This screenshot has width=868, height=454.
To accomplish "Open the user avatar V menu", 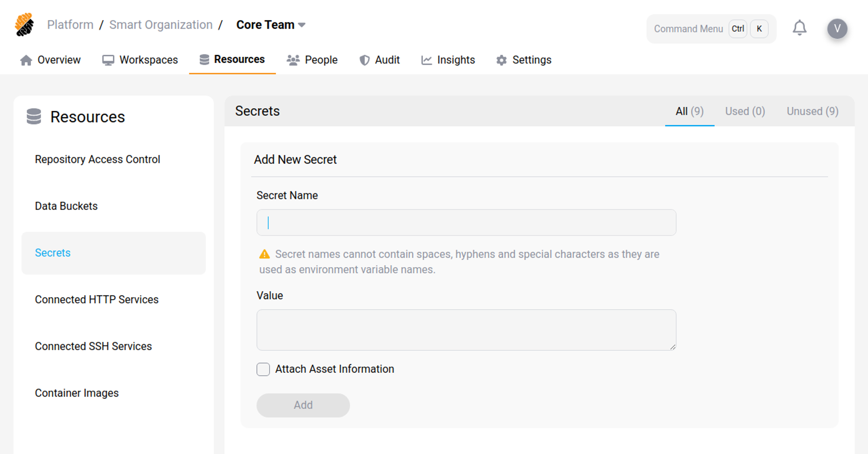I will [x=837, y=29].
